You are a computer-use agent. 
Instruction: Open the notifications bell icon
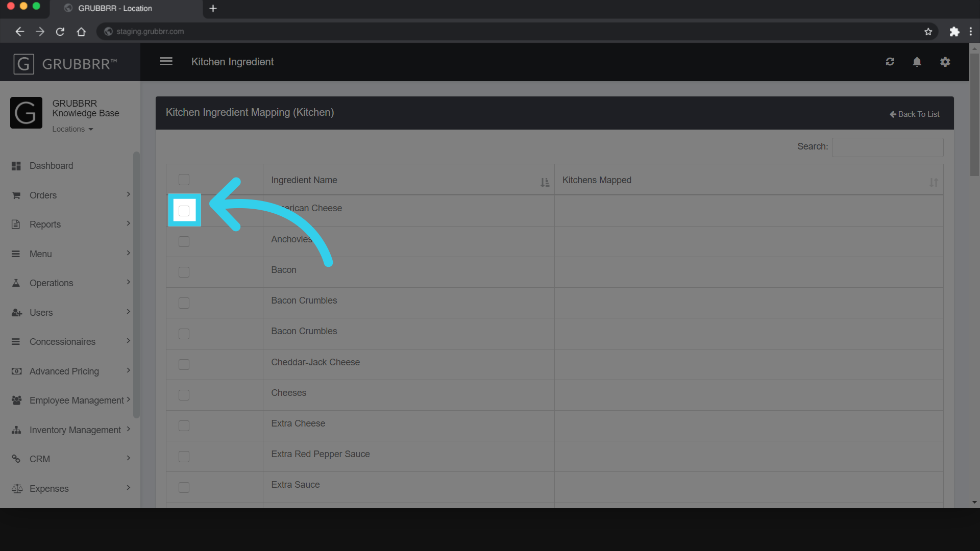coord(917,62)
